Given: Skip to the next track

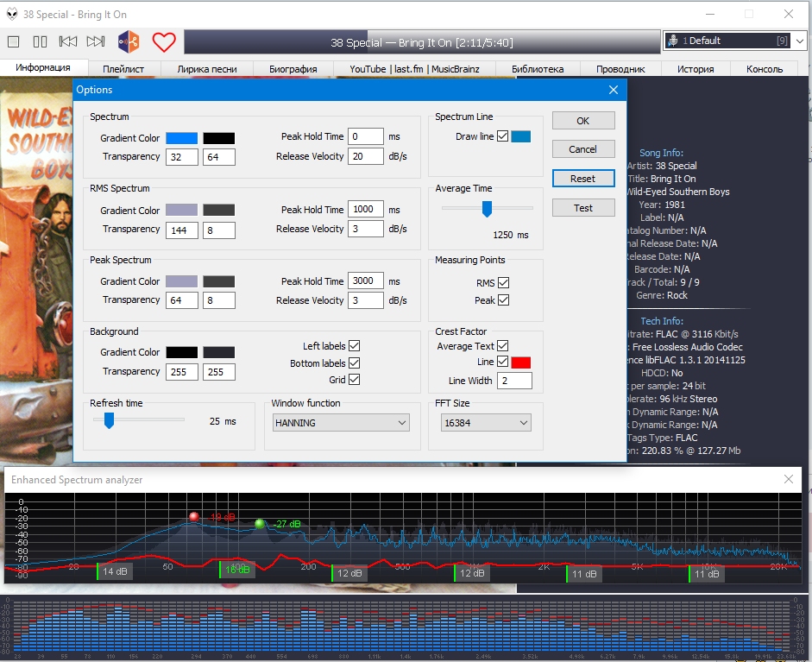Looking at the screenshot, I should point(96,41).
